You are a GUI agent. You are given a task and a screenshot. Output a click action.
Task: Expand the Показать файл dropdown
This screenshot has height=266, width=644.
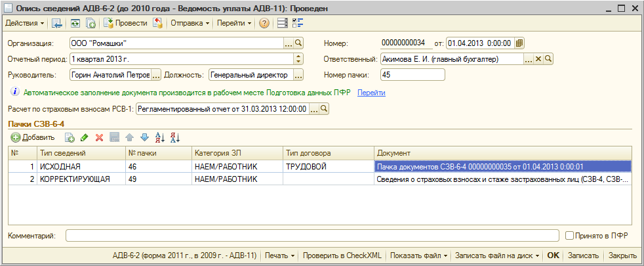coord(419,255)
